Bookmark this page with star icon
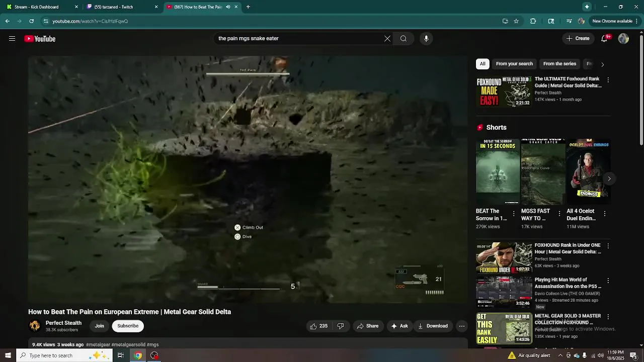Viewport: 644px width, 362px height. point(516,21)
